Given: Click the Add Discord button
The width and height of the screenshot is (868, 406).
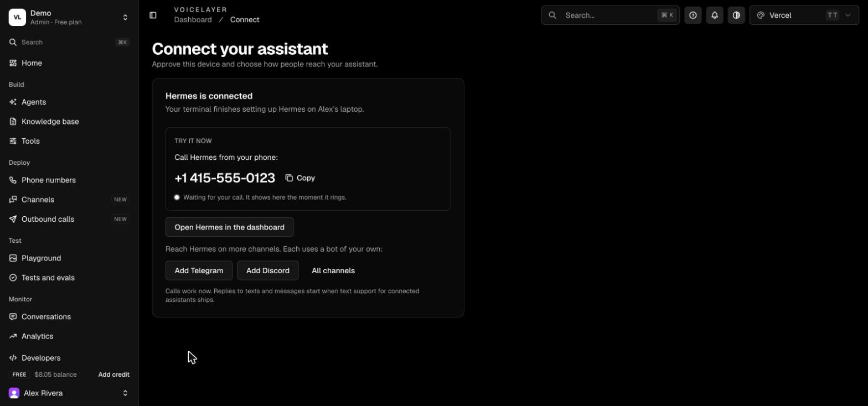Looking at the screenshot, I should point(268,270).
